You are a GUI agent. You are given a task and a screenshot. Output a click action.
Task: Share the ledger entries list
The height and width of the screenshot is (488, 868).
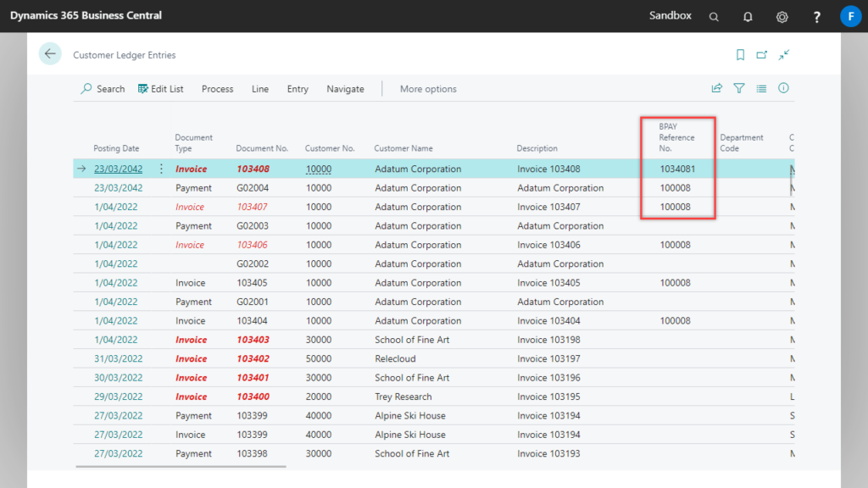[x=716, y=87]
